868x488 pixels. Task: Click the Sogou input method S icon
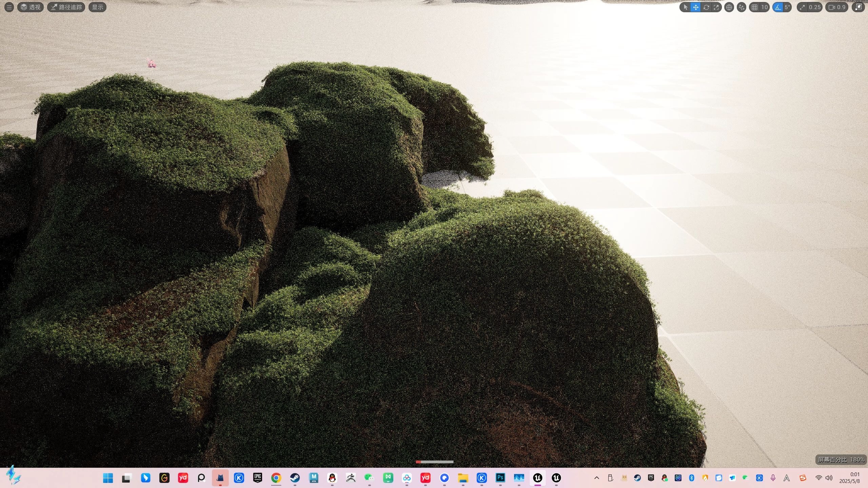click(x=803, y=478)
